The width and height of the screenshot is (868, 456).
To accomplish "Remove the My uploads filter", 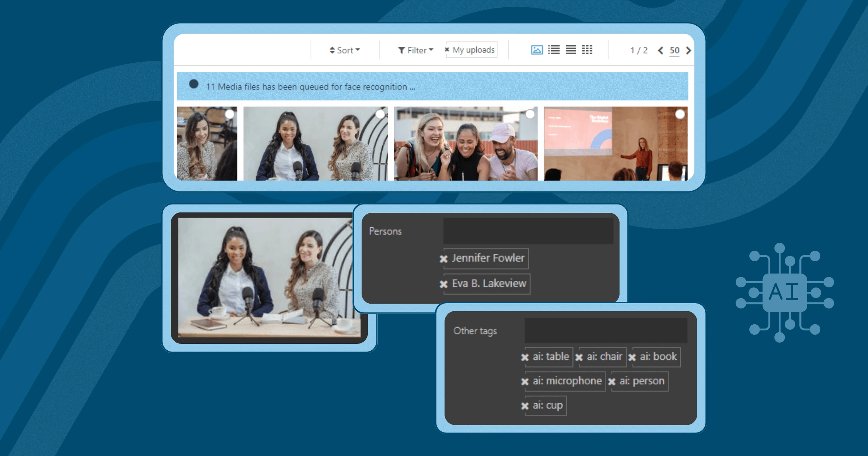I will (447, 50).
